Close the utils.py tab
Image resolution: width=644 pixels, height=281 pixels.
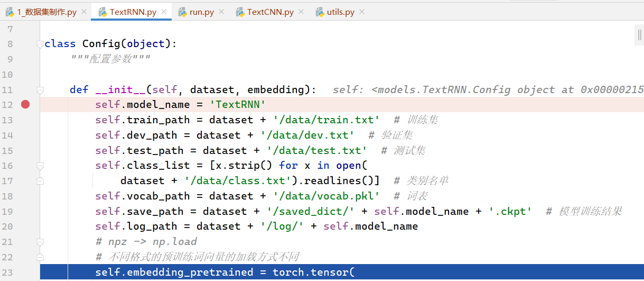362,12
